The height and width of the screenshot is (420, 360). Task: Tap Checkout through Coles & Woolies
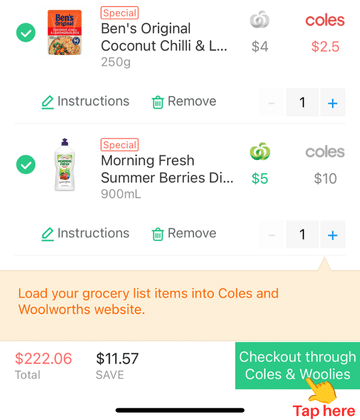(298, 365)
